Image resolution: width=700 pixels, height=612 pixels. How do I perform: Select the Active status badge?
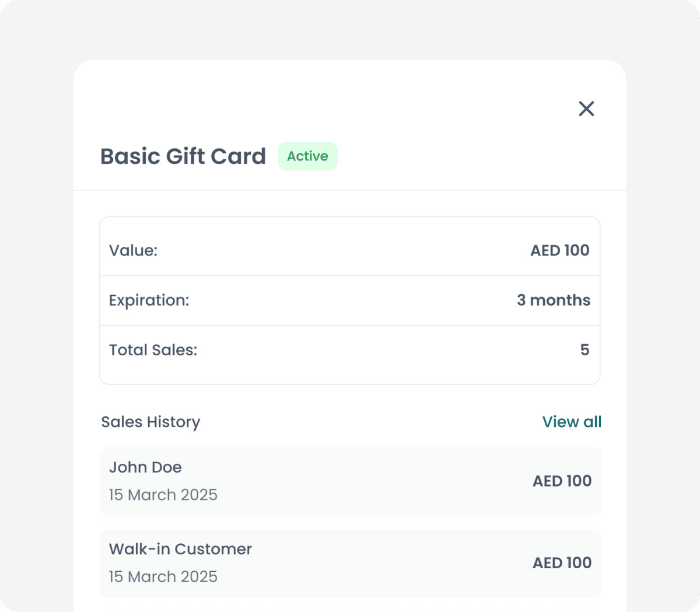click(x=307, y=156)
